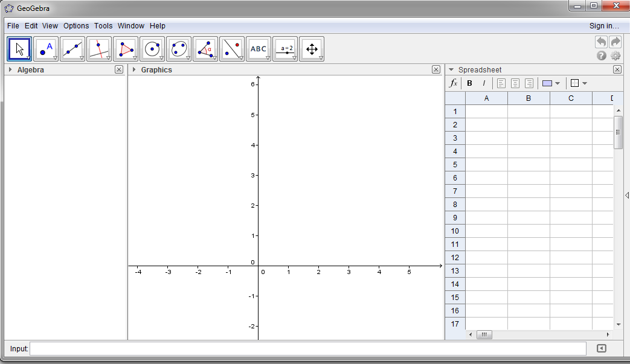The height and width of the screenshot is (364, 630).
Task: Align spreadsheet cells left
Action: pyautogui.click(x=501, y=83)
